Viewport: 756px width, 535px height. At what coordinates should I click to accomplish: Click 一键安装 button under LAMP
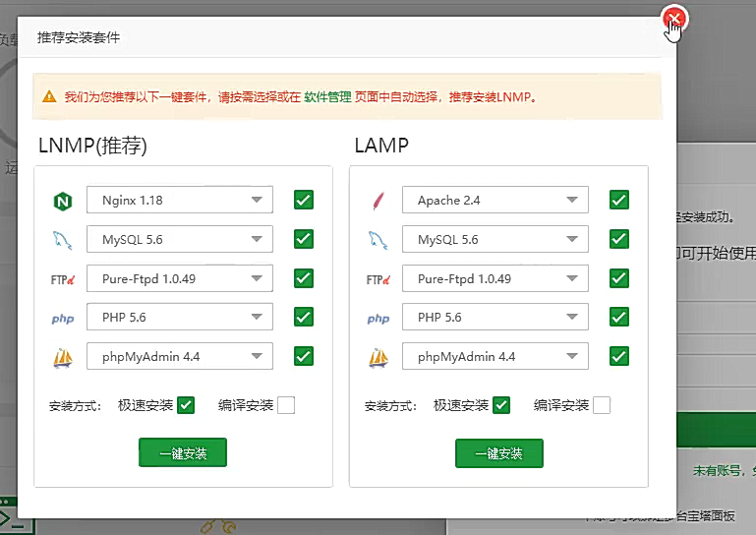click(x=499, y=453)
